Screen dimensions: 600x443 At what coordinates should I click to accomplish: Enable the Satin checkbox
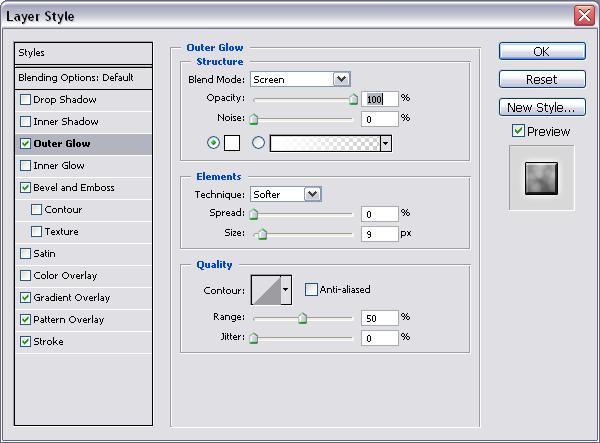25,254
